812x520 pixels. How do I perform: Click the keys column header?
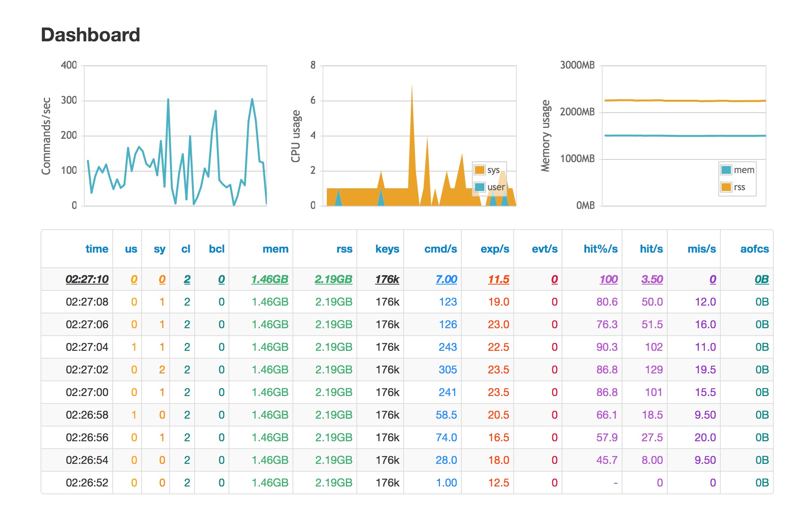pos(387,249)
